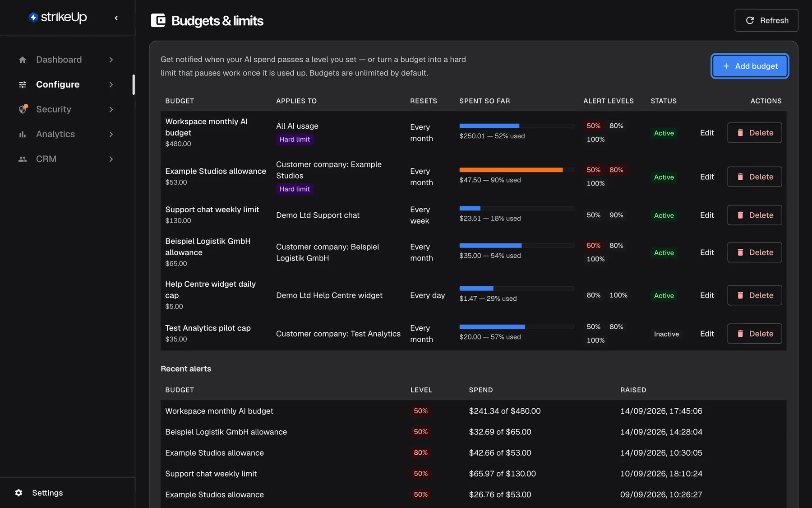Expand the Dashboard menu chevron
The width and height of the screenshot is (812, 508).
click(111, 60)
